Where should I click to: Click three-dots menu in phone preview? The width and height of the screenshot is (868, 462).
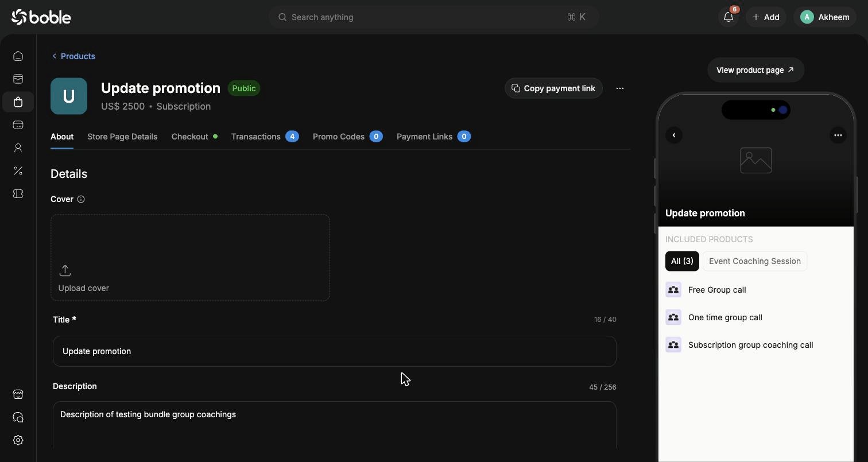tap(838, 135)
